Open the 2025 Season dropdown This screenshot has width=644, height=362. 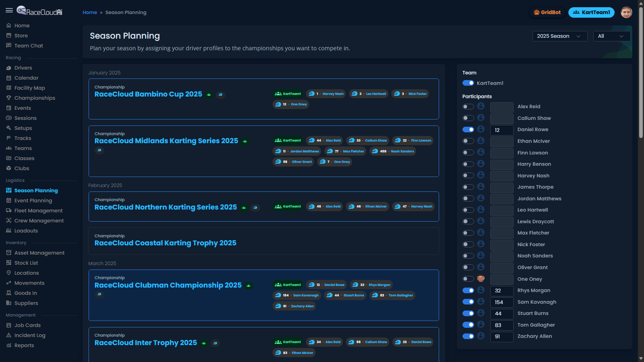point(559,36)
